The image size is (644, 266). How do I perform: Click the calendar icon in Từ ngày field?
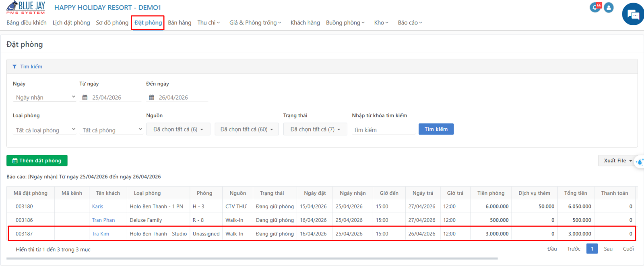pos(85,97)
